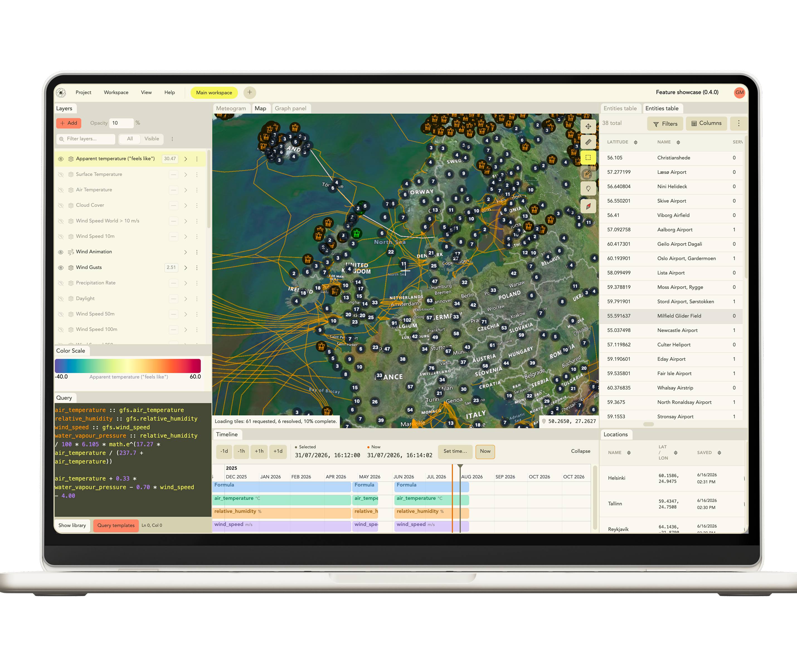
Task: Click the Precipitation Rate layer stack icon
Action: pyautogui.click(x=71, y=283)
